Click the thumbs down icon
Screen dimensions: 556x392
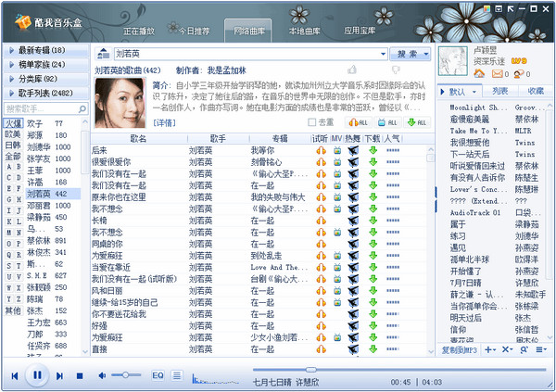pos(396,70)
